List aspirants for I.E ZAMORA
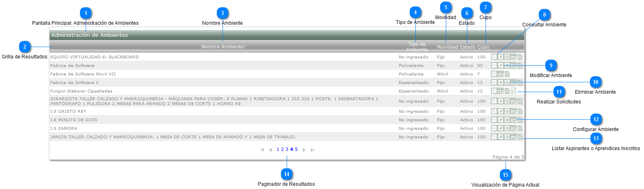Viewport: 644px width, 189px height. [520, 128]
